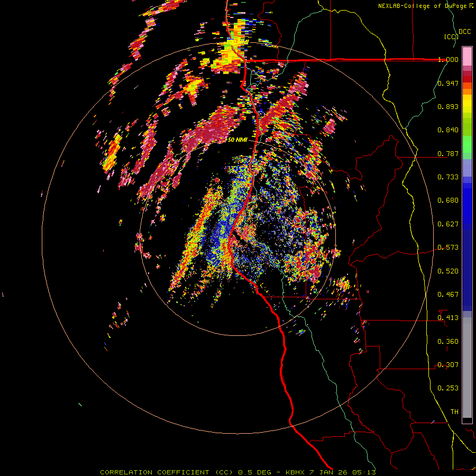Image resolution: width=476 pixels, height=476 pixels.
Task: Select the 0.680 color scale value
Action: tap(448, 200)
